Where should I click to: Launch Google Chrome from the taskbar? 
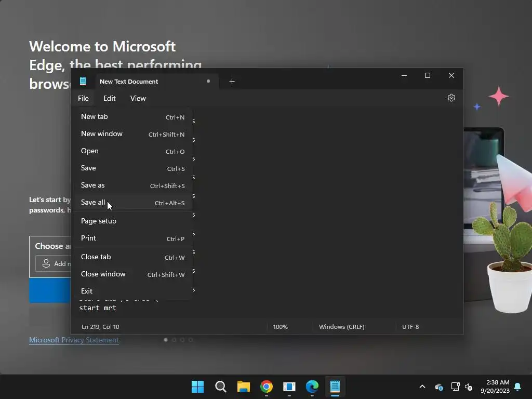click(x=267, y=387)
